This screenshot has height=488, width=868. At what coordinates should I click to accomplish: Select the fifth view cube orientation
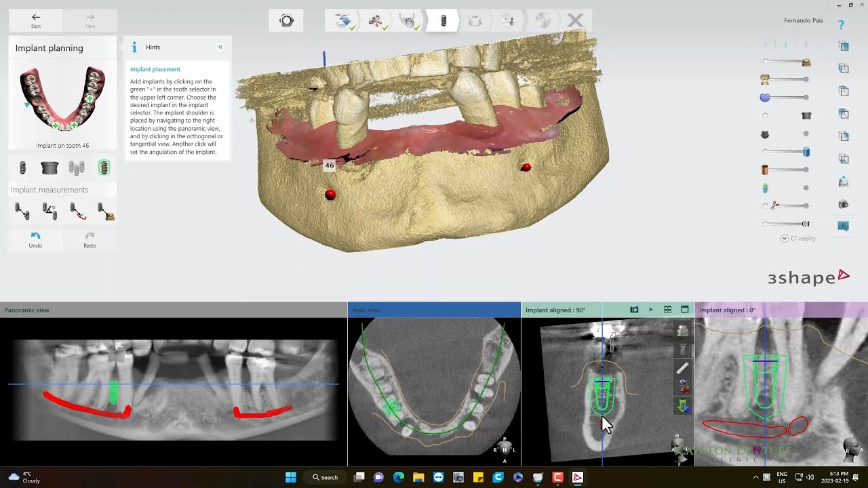[844, 136]
